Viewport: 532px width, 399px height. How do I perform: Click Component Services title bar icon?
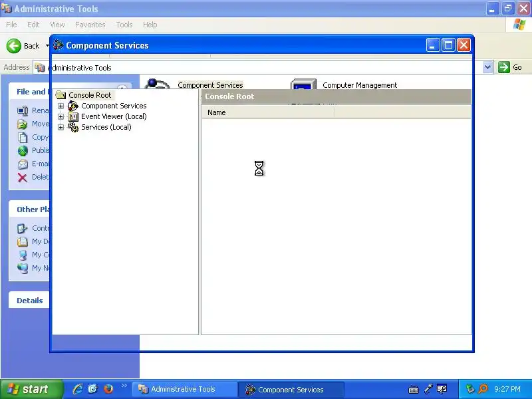[59, 45]
